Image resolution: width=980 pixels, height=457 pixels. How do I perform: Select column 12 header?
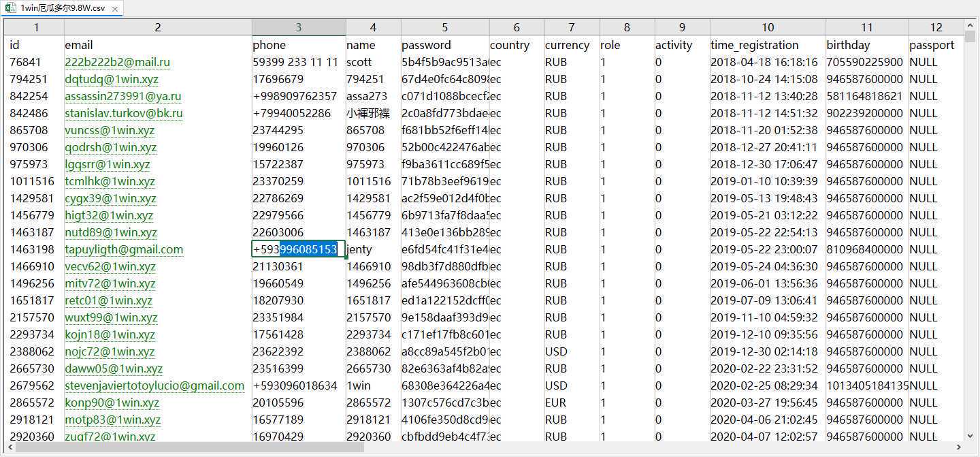click(936, 27)
